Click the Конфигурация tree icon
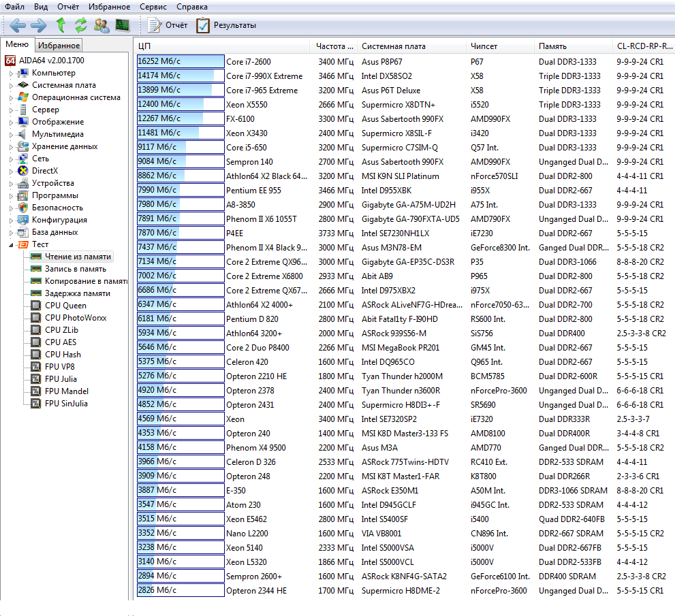This screenshot has height=616, width=675. [x=22, y=221]
